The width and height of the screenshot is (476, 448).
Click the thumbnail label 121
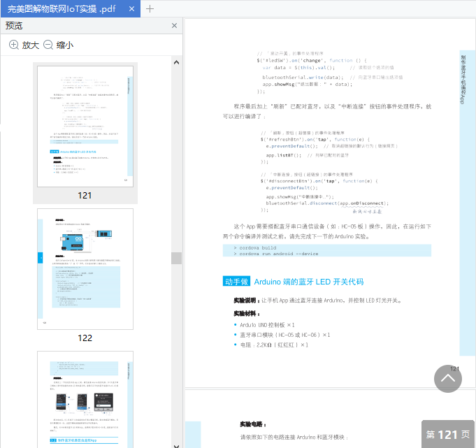point(85,196)
